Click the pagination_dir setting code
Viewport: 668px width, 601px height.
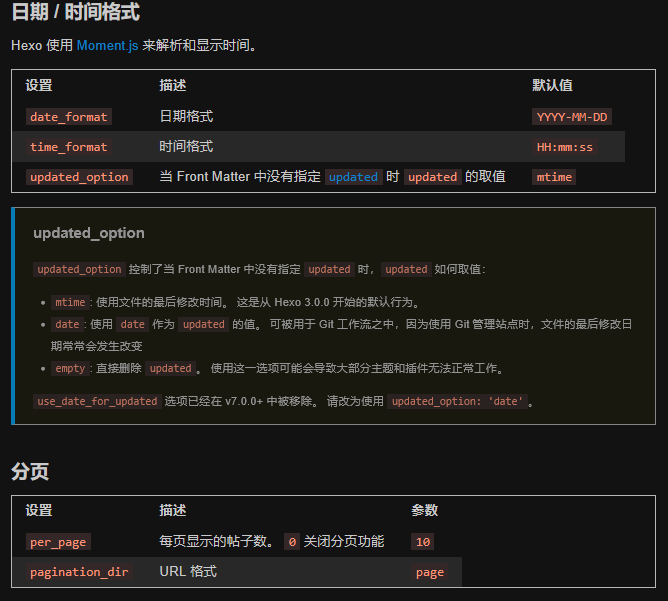point(79,572)
